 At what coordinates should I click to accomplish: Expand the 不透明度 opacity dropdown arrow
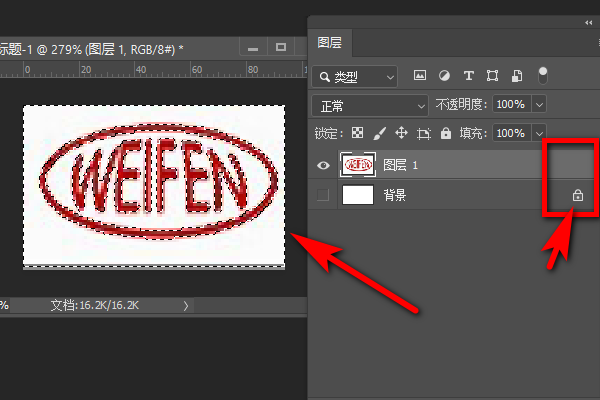point(540,105)
